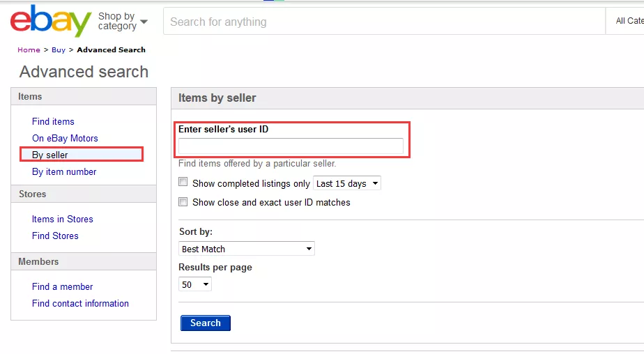Go to Home breadcrumb link
The width and height of the screenshot is (644, 354).
coord(29,50)
